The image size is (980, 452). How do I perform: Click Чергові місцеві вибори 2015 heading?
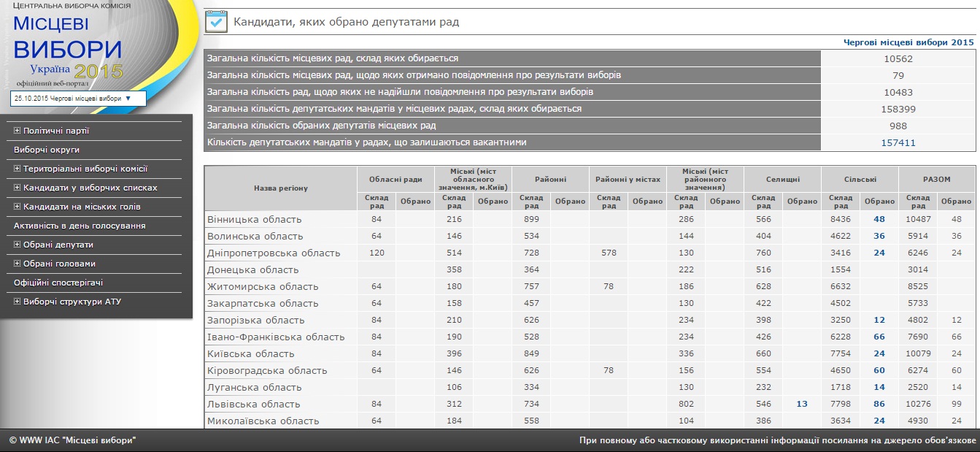click(908, 42)
